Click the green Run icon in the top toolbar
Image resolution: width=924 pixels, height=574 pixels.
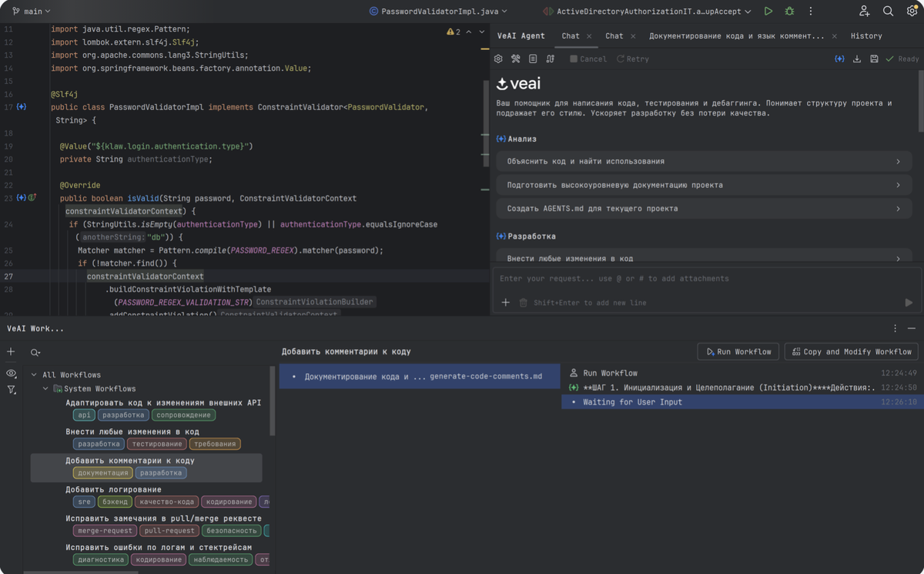click(x=768, y=12)
